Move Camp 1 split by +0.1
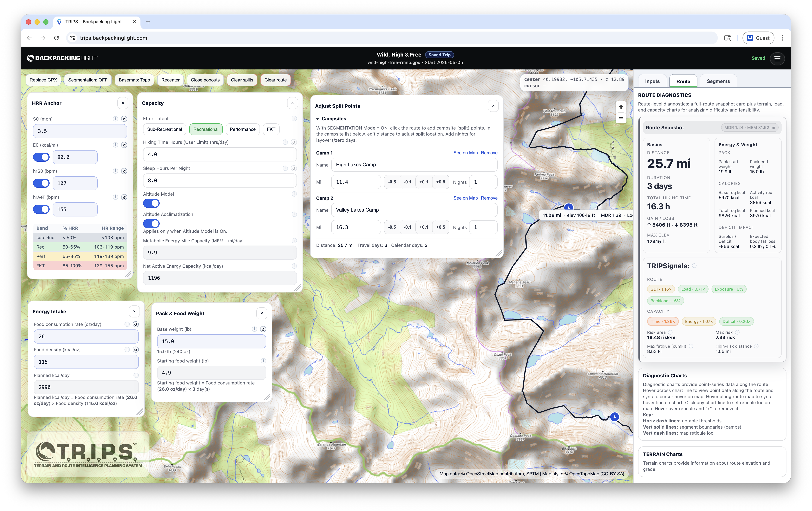Viewport: 812px width, 511px height. pos(423,182)
